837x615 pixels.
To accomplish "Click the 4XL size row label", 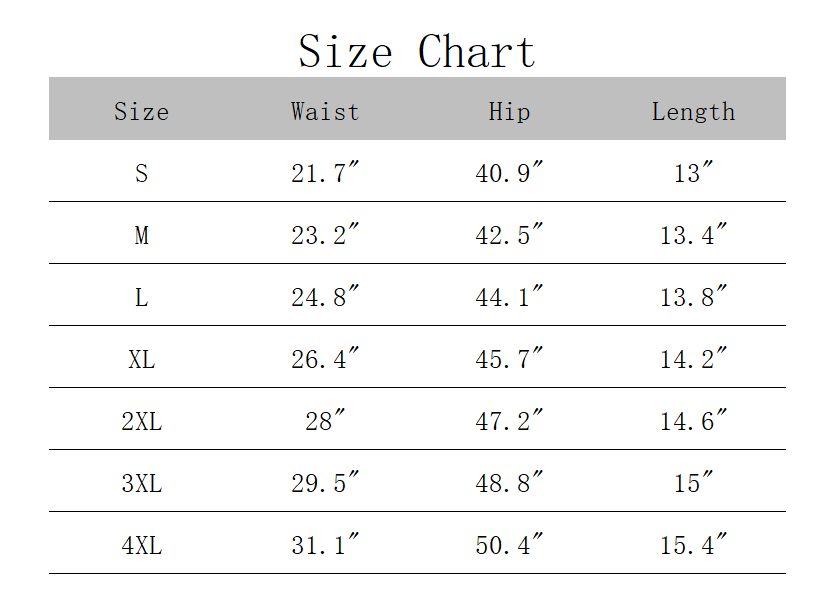I will 141,545.
